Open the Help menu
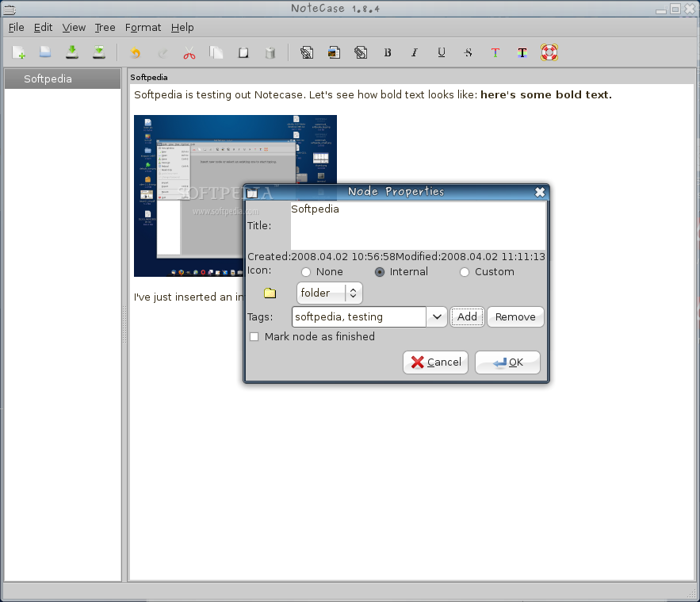700x602 pixels. coord(182,28)
